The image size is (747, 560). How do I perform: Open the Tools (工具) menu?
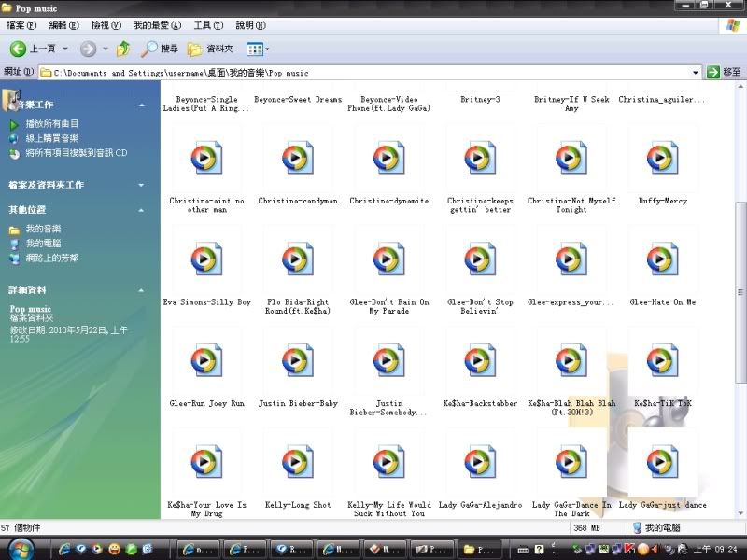208,25
